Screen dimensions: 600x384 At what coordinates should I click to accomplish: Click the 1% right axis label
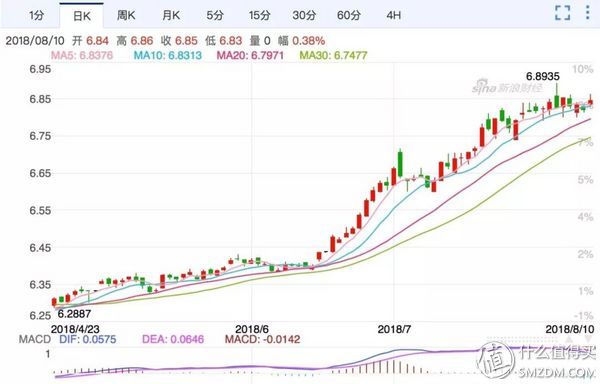pyautogui.click(x=585, y=291)
